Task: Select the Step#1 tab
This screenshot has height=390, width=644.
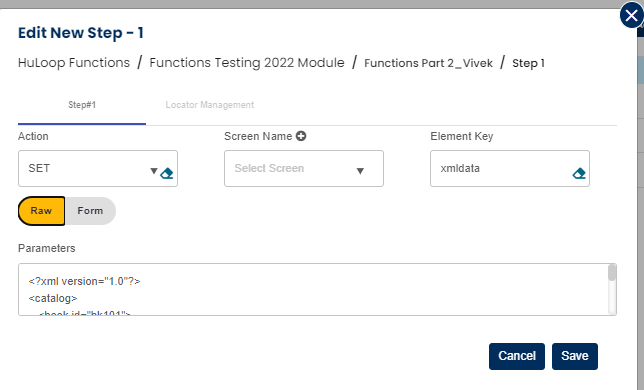Action: tap(82, 105)
